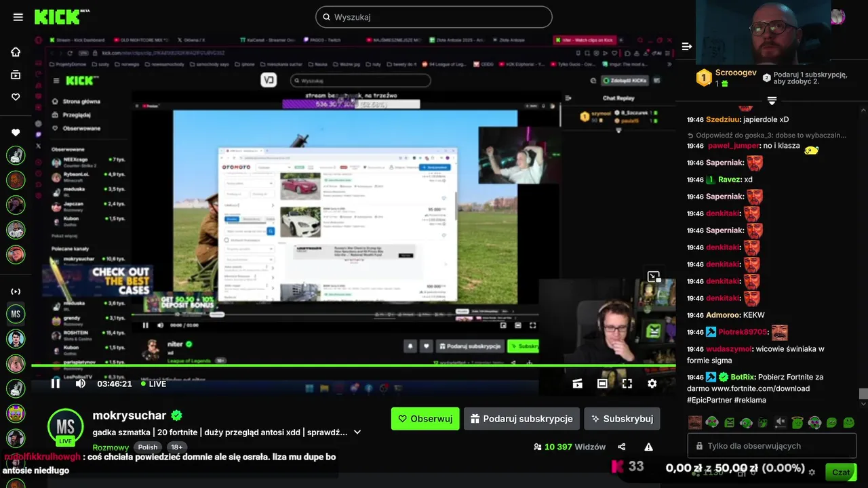Click the stream progress bar

click(353, 366)
